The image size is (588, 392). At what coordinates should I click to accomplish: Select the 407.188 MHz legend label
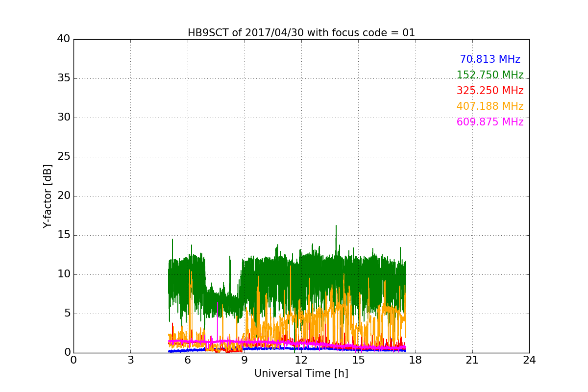coord(490,106)
